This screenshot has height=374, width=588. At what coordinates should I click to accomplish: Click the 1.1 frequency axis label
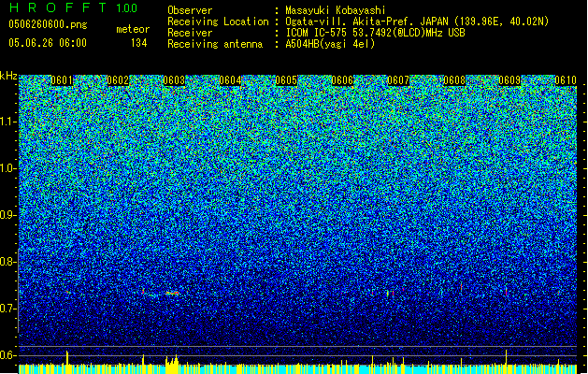[8, 122]
